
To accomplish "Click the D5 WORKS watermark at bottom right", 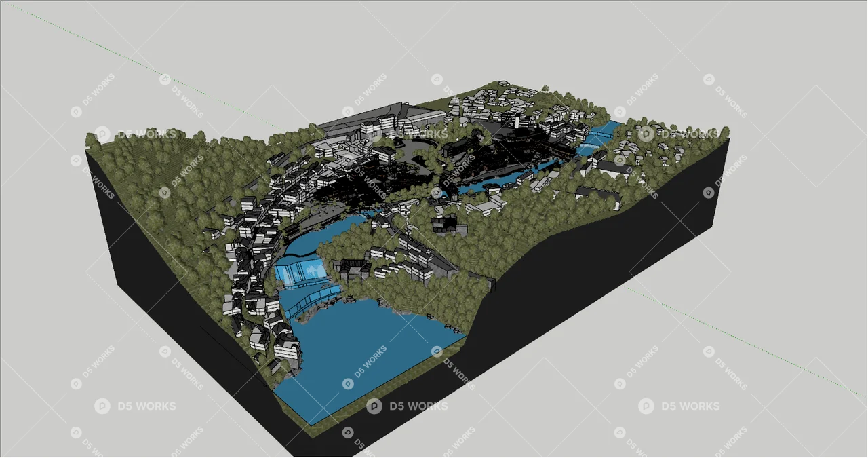I will tap(679, 406).
